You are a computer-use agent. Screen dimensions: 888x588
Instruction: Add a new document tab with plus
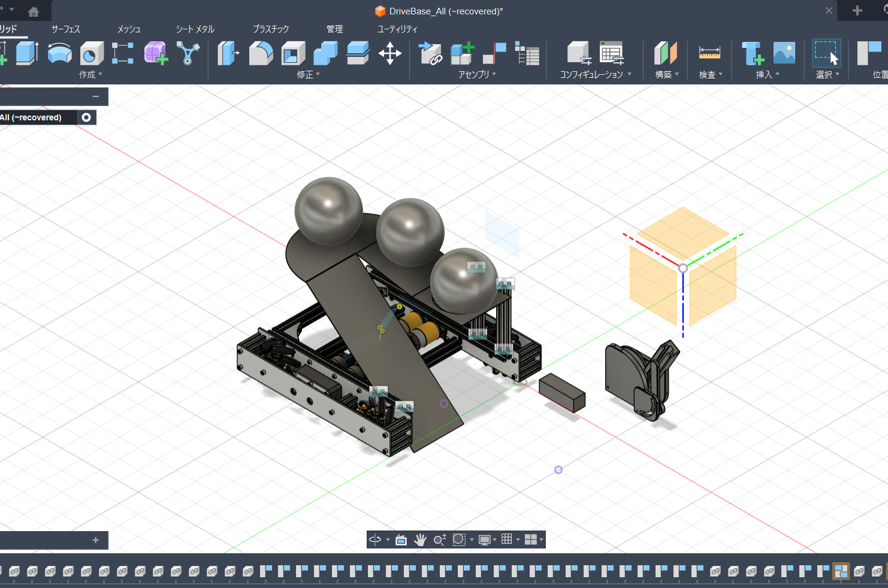point(857,11)
